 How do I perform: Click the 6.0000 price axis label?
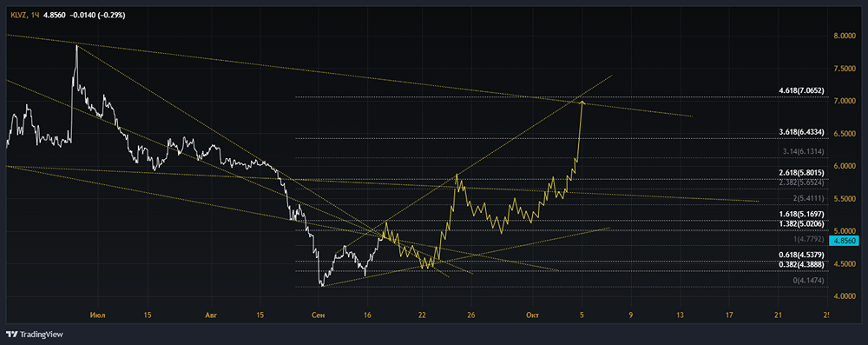[845, 166]
